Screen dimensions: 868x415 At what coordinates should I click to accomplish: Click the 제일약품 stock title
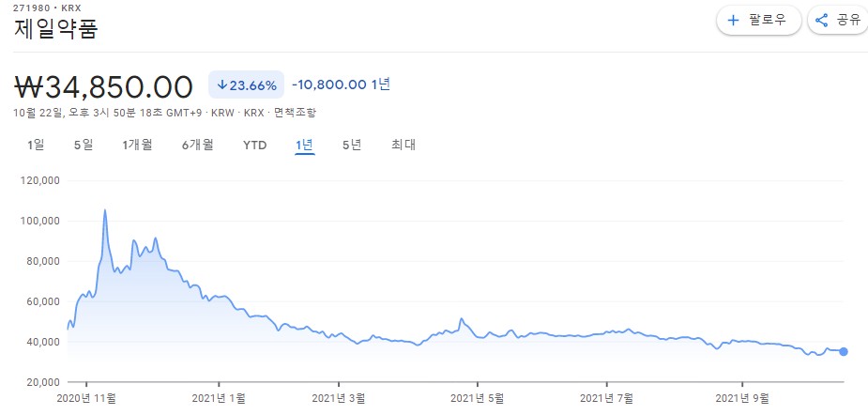(x=55, y=28)
